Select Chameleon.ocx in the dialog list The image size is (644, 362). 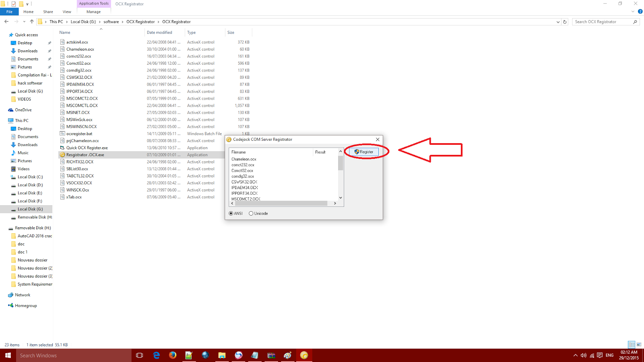pyautogui.click(x=244, y=159)
